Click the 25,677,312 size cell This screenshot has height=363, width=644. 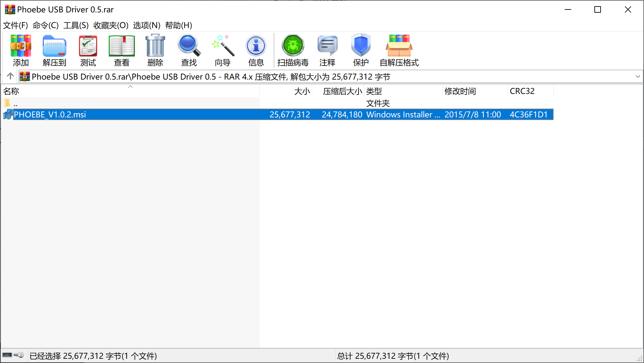[290, 114]
